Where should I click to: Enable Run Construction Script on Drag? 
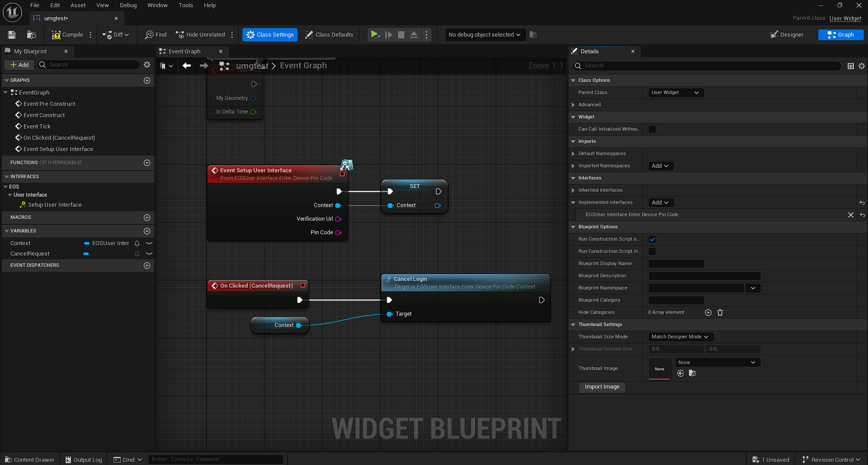tap(651, 239)
